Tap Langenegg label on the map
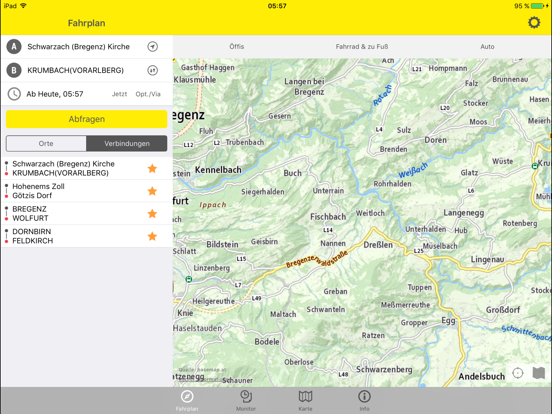The image size is (552, 414). click(x=464, y=213)
